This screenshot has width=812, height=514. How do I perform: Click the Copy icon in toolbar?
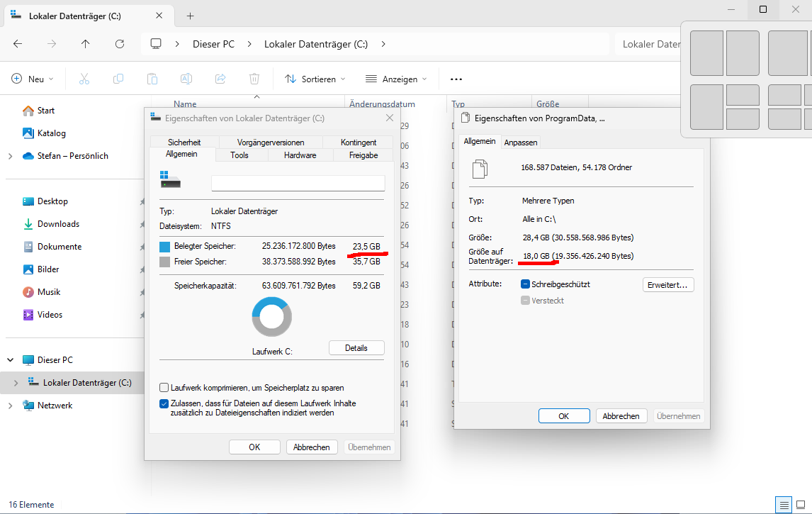point(118,79)
